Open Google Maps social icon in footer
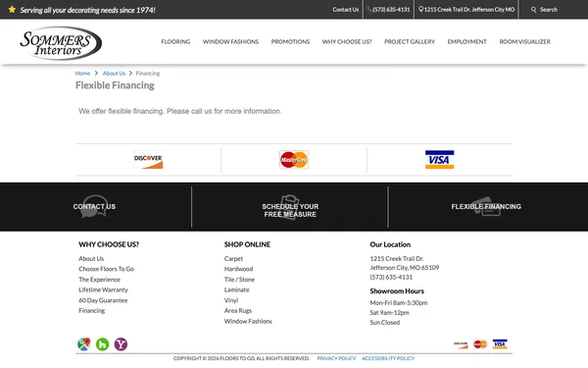This screenshot has width=588, height=368. [84, 344]
